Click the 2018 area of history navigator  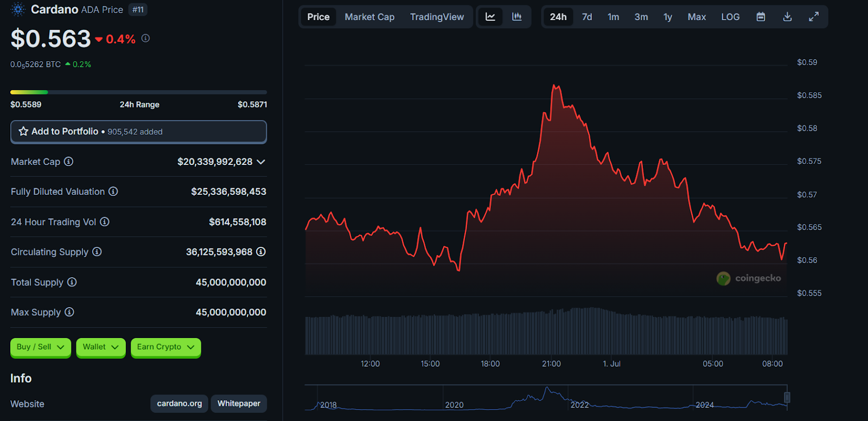pos(328,405)
